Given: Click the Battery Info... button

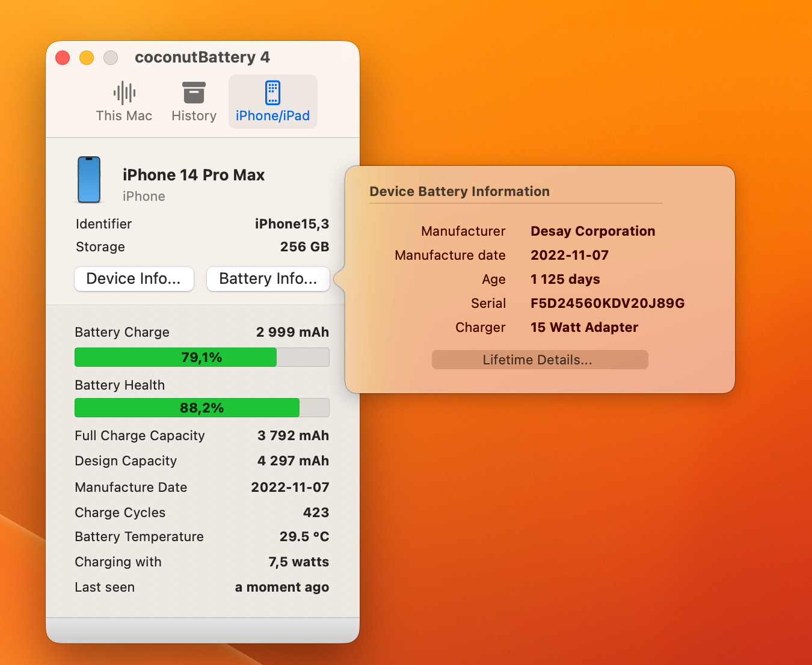Looking at the screenshot, I should 268,279.
